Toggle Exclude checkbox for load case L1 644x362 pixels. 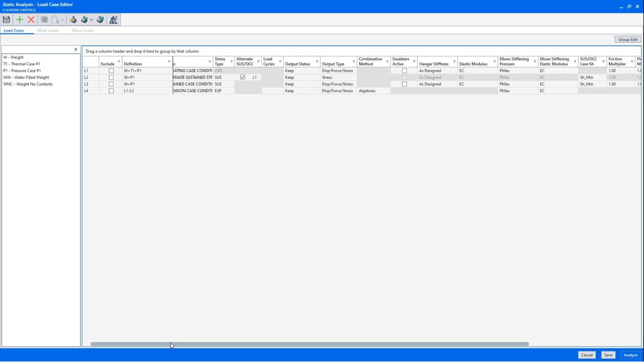point(111,71)
